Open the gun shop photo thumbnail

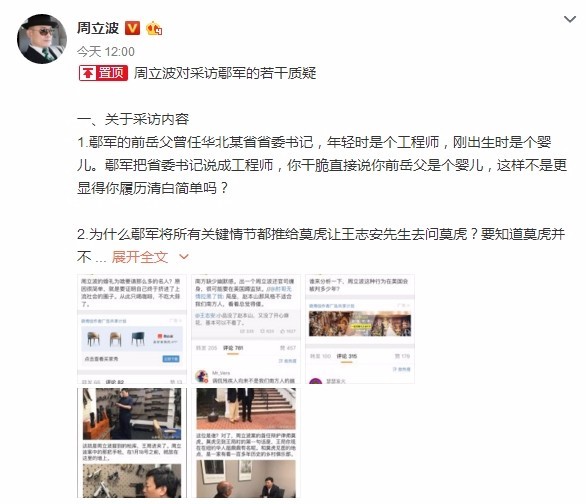coord(132,443)
